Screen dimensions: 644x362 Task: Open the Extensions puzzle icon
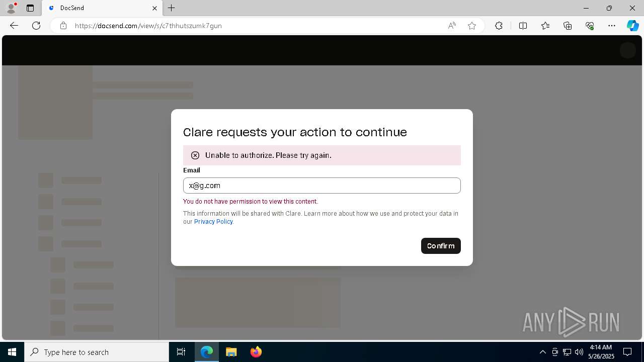[x=499, y=26]
